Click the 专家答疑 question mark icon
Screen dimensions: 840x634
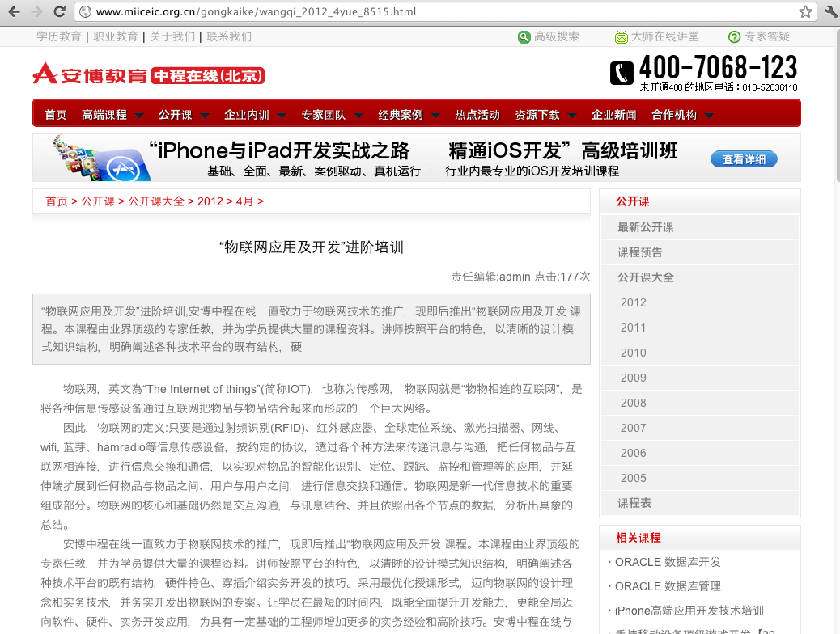click(735, 37)
